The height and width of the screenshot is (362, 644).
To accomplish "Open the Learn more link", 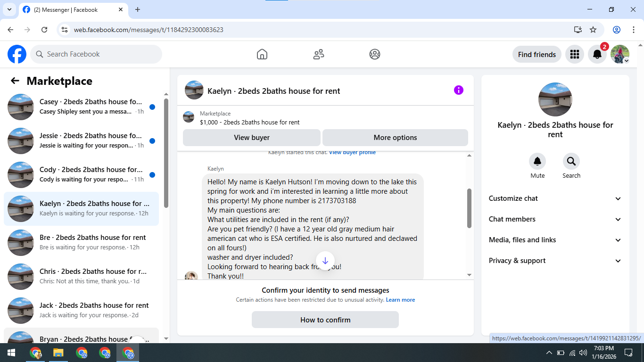I will tap(400, 300).
